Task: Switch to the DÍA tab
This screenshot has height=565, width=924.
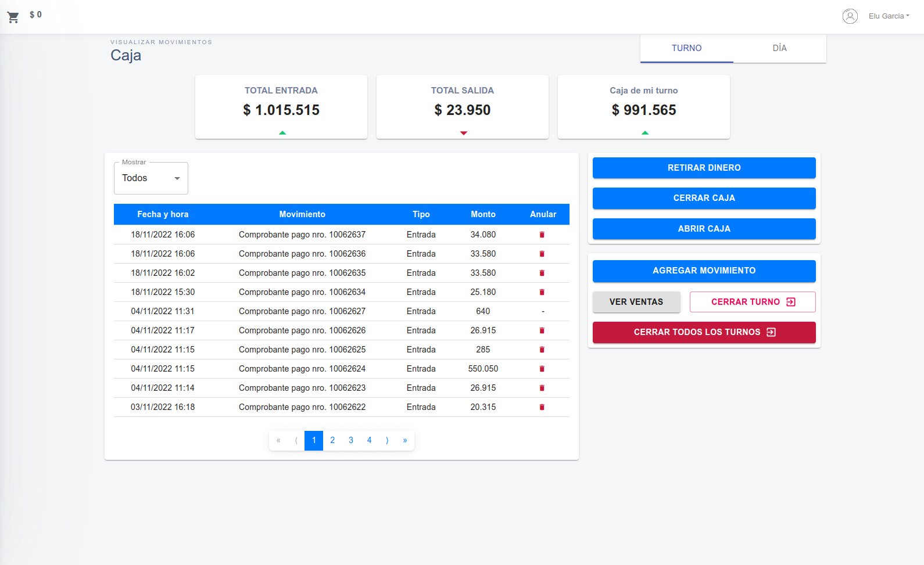Action: (x=779, y=48)
